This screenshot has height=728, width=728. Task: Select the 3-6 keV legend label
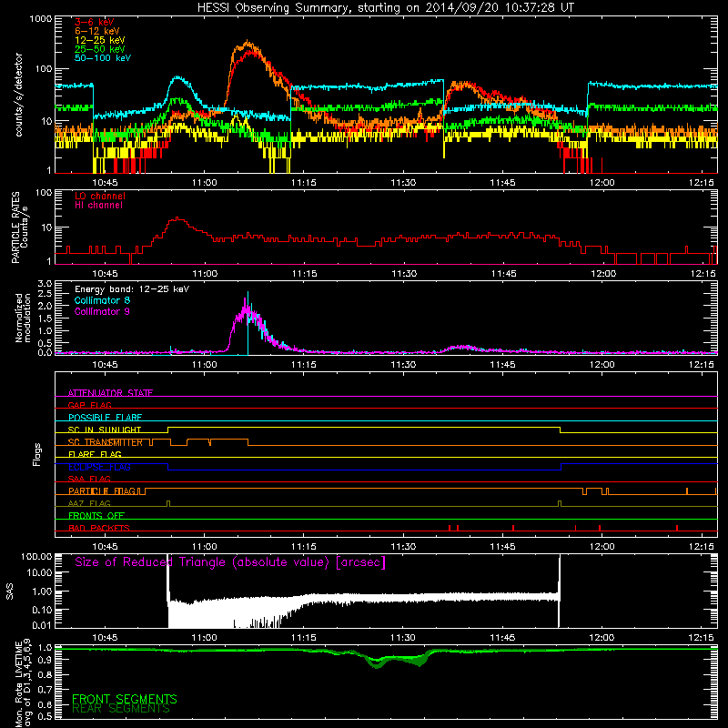[x=94, y=22]
